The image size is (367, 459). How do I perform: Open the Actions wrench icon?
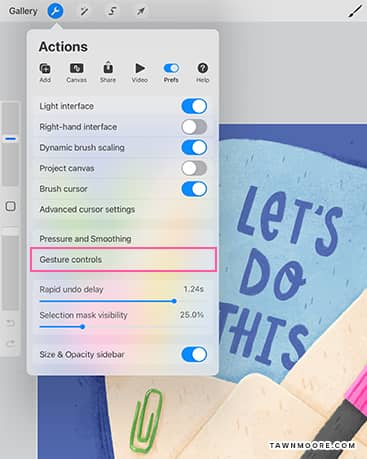point(55,11)
